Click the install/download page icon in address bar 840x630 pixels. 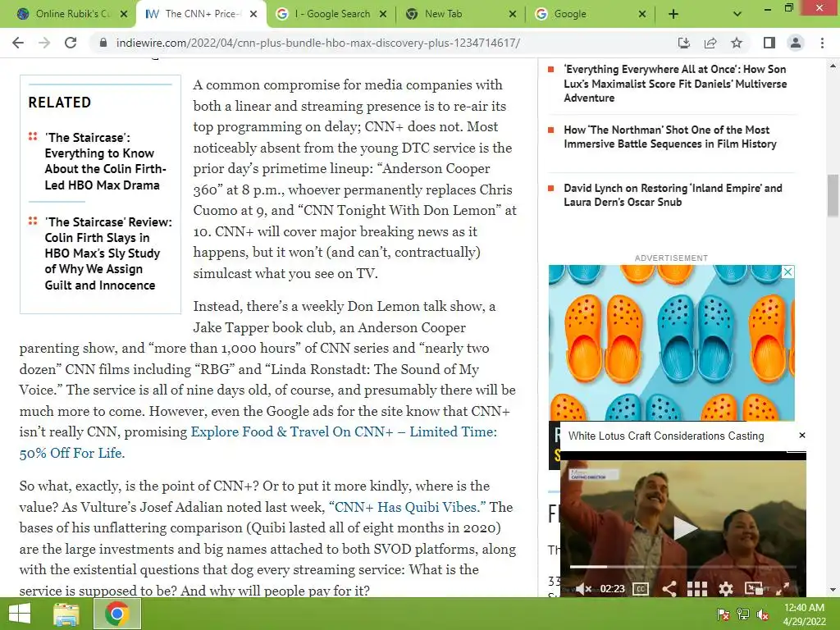pyautogui.click(x=683, y=43)
